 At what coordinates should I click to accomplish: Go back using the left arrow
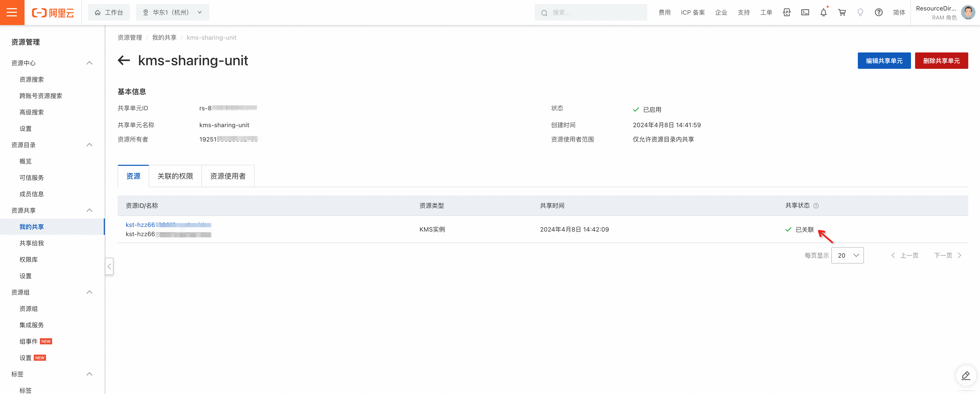point(124,60)
